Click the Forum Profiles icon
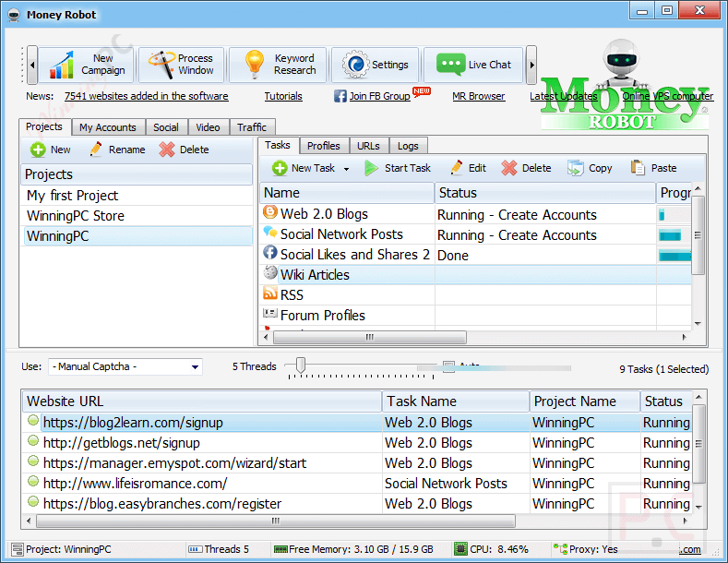 270,313
